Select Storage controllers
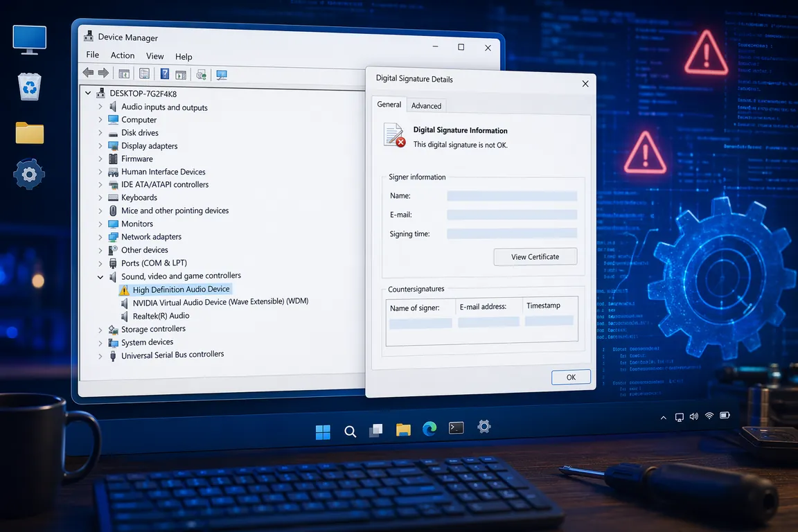Viewport: 798px width, 532px height. (x=153, y=329)
